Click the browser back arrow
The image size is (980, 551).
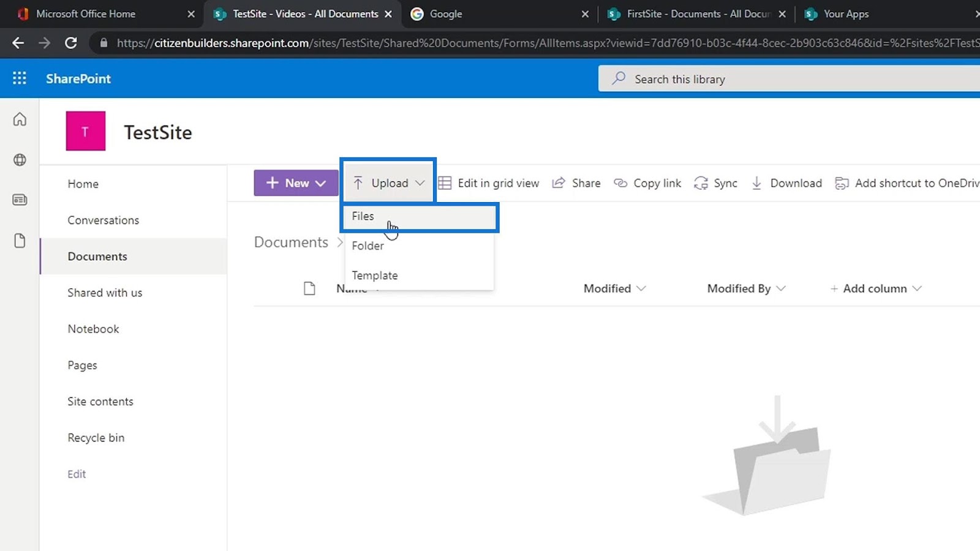coord(18,43)
